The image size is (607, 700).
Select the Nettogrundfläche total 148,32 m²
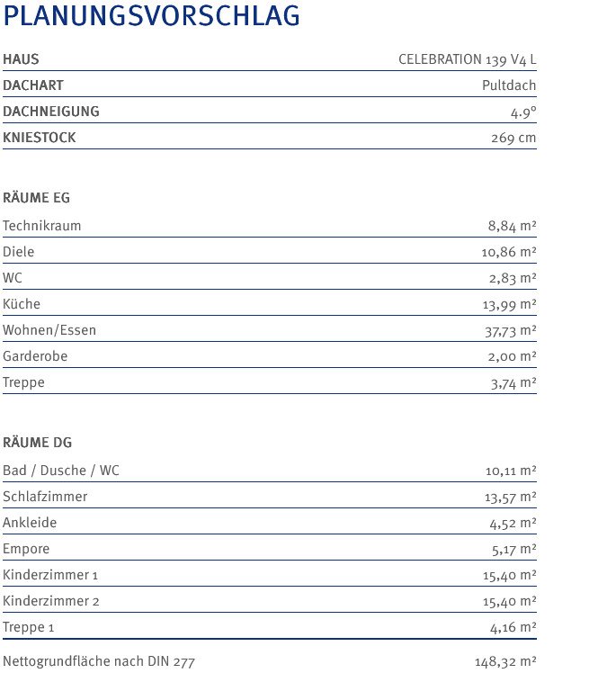click(x=505, y=661)
